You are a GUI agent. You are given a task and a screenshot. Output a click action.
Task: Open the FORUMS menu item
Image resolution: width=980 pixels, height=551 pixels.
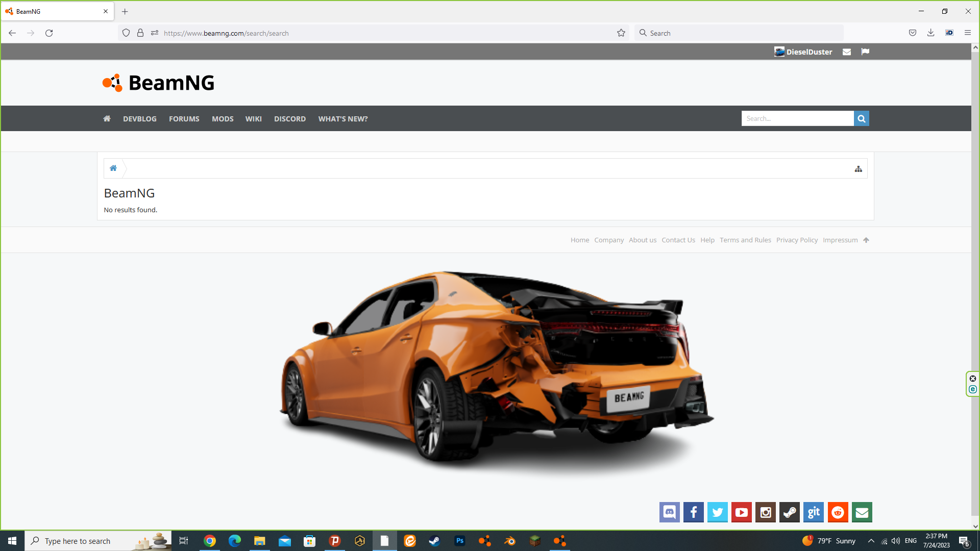(184, 118)
